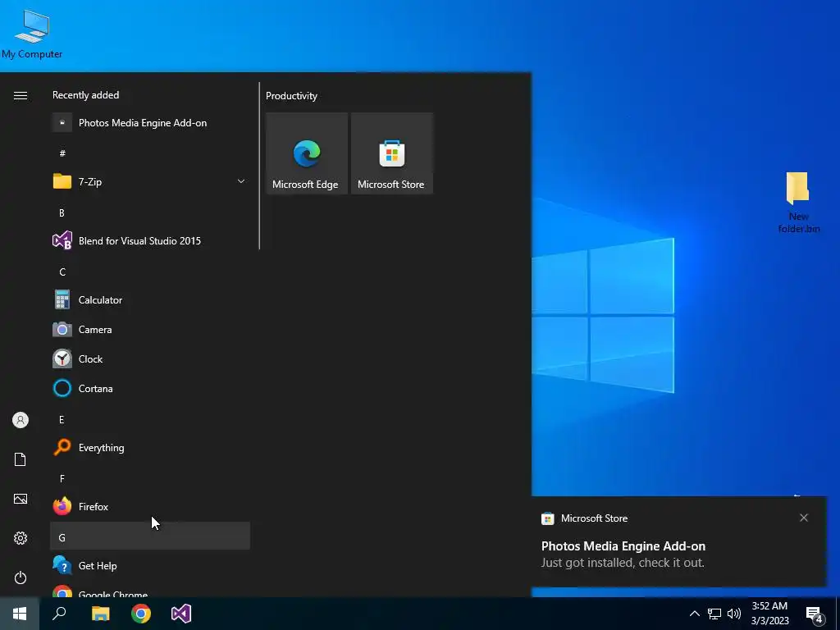The width and height of the screenshot is (840, 630).
Task: Open the clock showing 3:52 AM
Action: coord(769,614)
